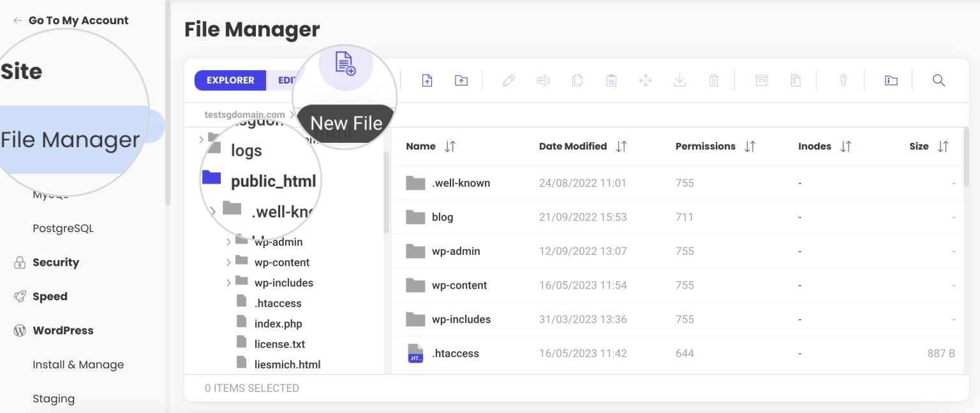Expand the wp-content folder in the tree
Screen dimensions: 980x413
(x=228, y=263)
